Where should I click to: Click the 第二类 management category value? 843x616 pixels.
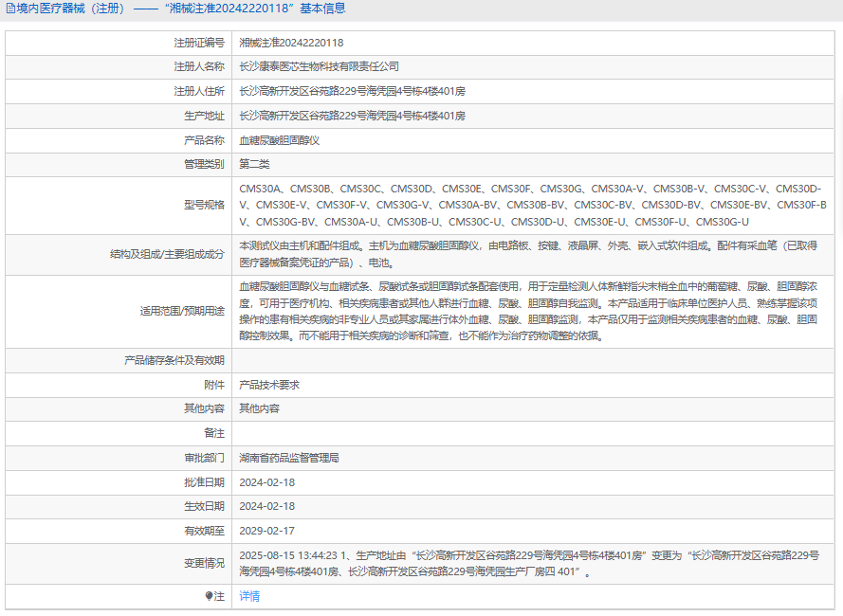[x=254, y=164]
